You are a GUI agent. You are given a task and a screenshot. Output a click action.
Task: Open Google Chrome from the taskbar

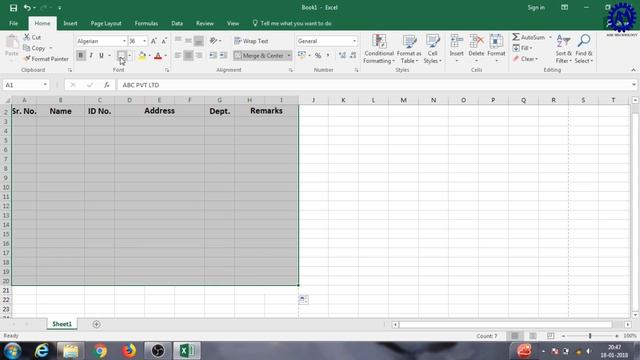coord(100,351)
